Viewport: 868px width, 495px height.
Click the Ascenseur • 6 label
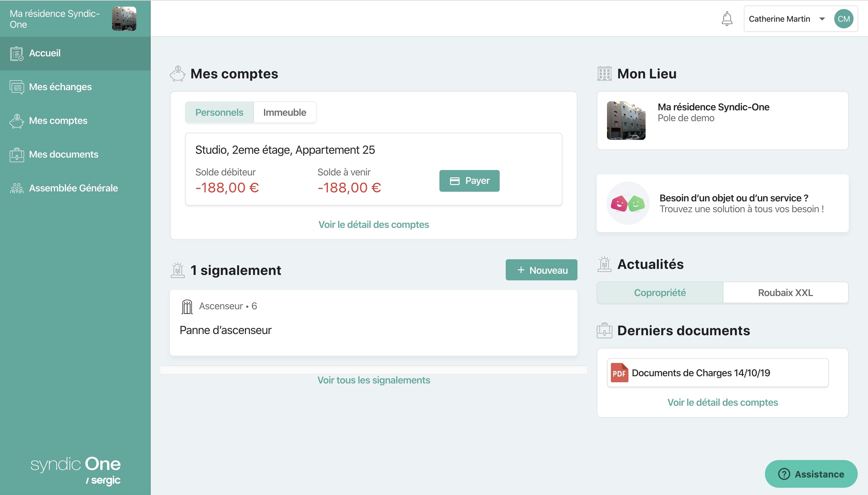[228, 306]
